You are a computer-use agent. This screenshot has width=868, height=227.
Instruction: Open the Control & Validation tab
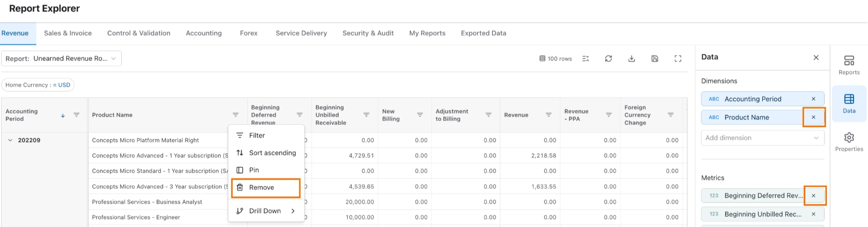139,33
